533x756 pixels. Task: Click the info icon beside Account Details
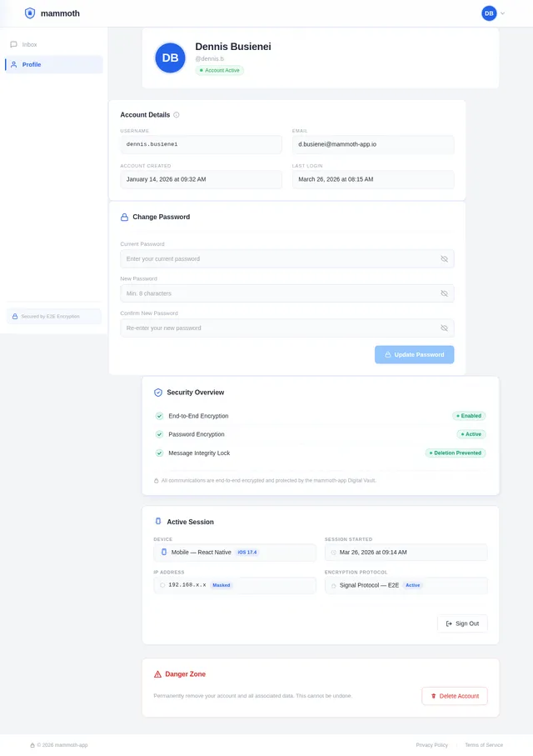click(177, 115)
